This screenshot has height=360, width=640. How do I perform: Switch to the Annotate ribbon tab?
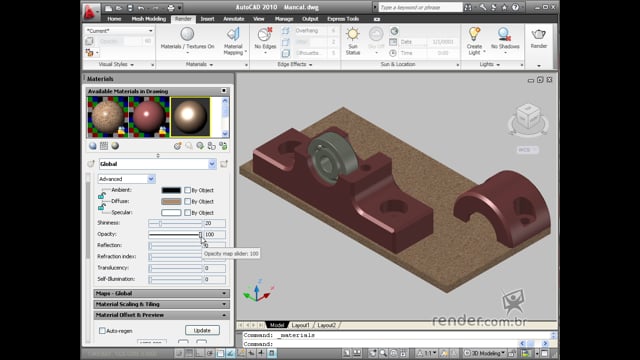[233, 19]
